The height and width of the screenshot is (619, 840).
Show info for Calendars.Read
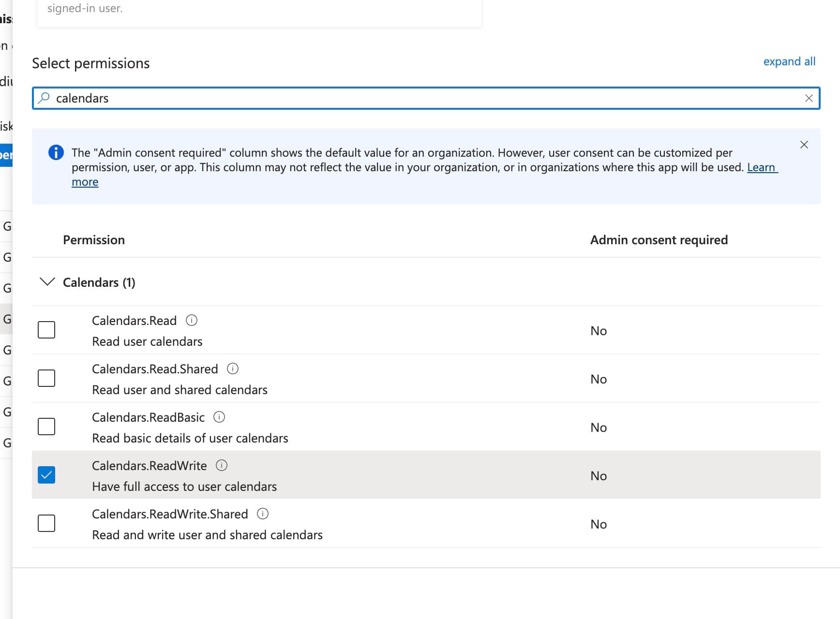(x=192, y=320)
